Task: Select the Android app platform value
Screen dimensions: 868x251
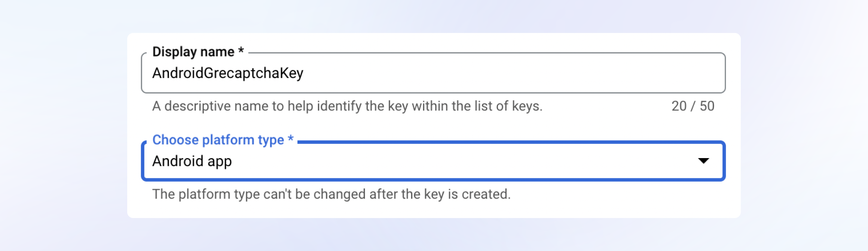Action: click(x=192, y=161)
